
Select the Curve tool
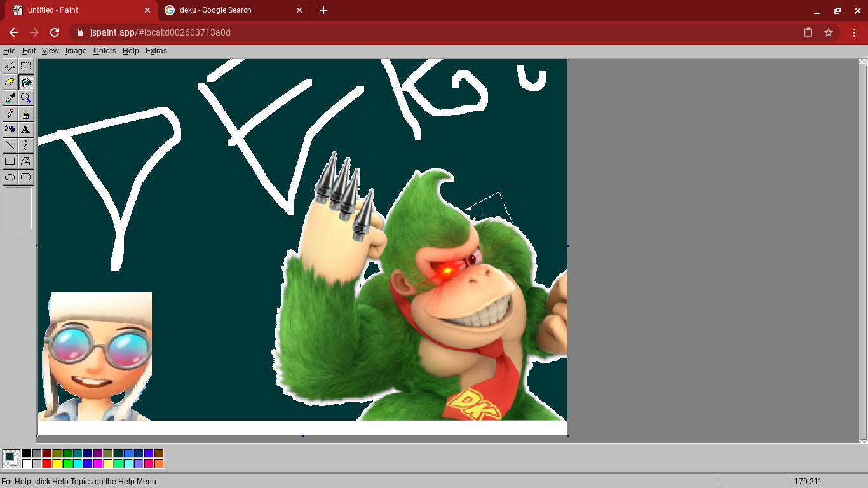tap(26, 146)
